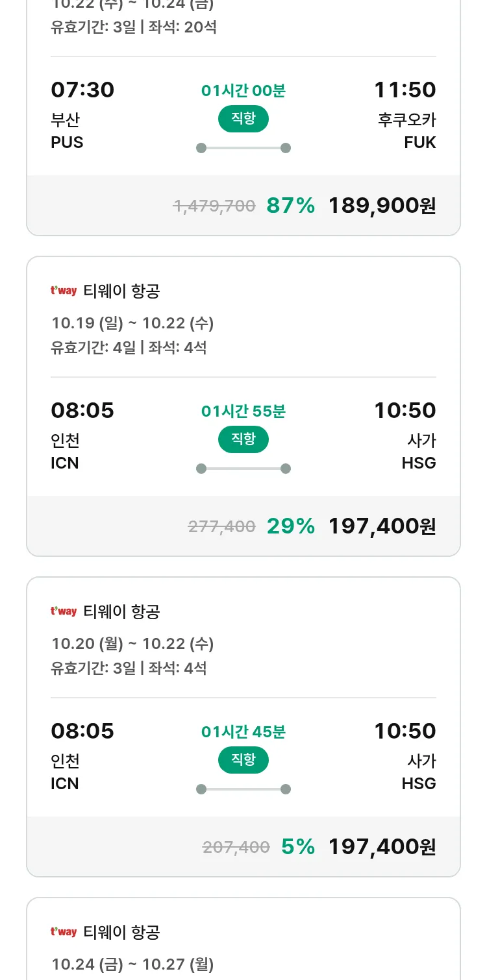Open the 10.24 (금) ~ 10.27 (월) flight card
Viewport: 487px width, 980px height.
pyautogui.click(x=132, y=964)
